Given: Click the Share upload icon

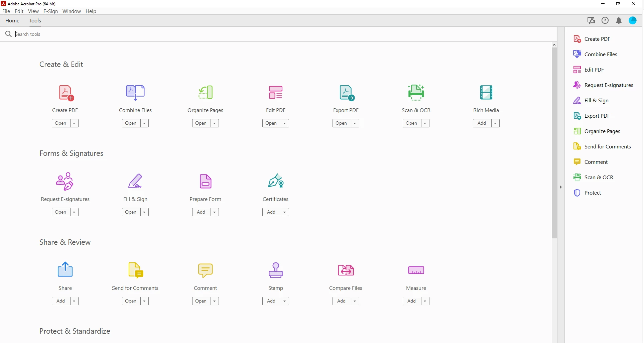Looking at the screenshot, I should [65, 269].
